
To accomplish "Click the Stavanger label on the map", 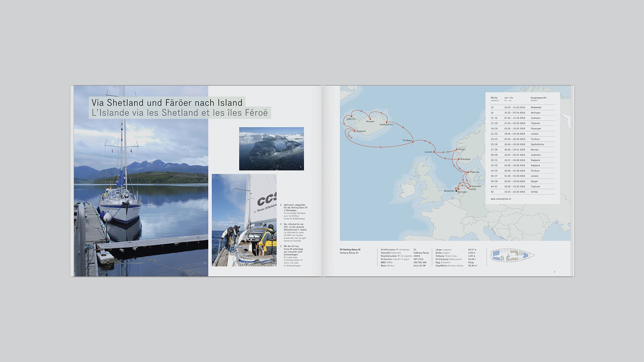I will (x=466, y=159).
